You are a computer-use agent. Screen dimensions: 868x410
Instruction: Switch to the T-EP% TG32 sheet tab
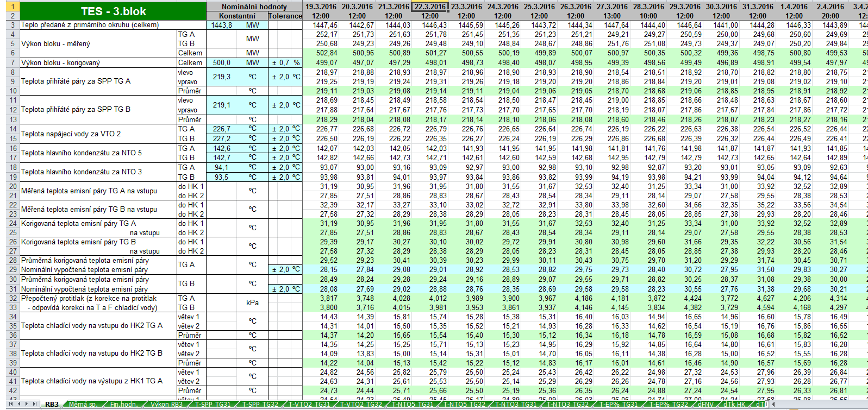tap(669, 404)
